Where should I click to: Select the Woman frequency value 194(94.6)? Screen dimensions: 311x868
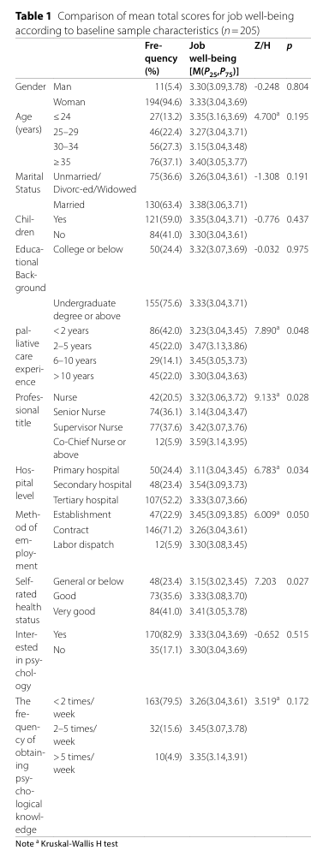click(x=159, y=102)
